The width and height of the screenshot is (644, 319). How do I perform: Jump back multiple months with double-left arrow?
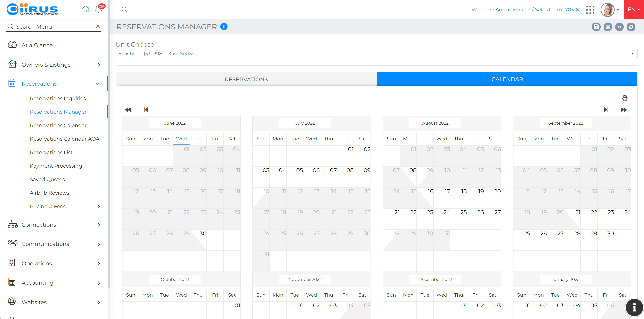tap(128, 110)
